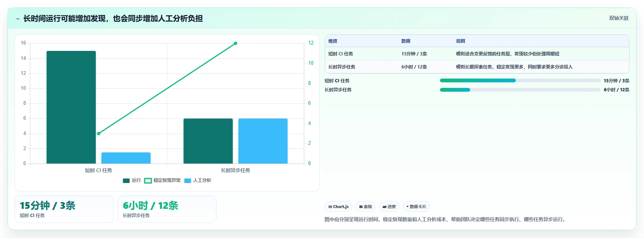Click the 短时 CI 任务 x-axis label
This screenshot has width=644, height=238.
(98, 170)
